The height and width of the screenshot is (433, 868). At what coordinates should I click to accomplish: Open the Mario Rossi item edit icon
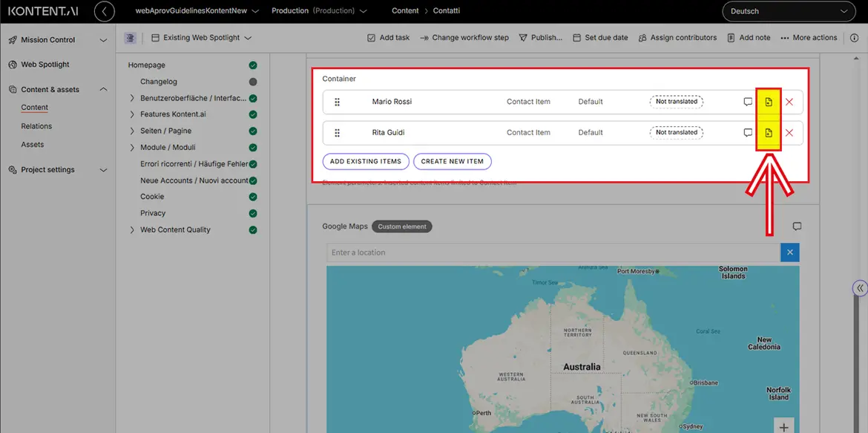pyautogui.click(x=769, y=102)
